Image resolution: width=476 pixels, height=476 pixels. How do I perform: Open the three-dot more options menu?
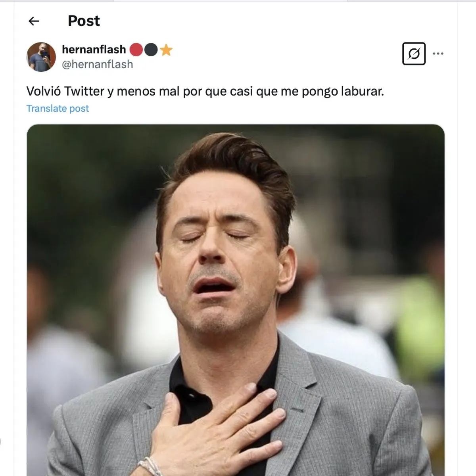(438, 54)
